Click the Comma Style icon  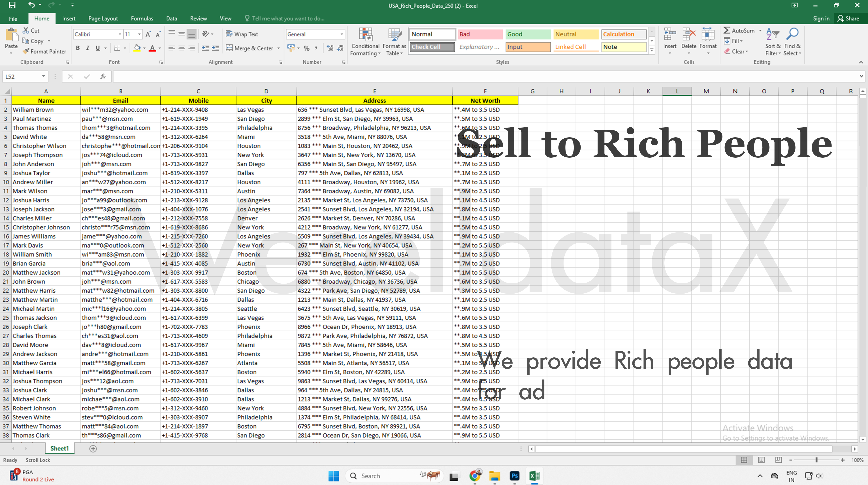[316, 48]
